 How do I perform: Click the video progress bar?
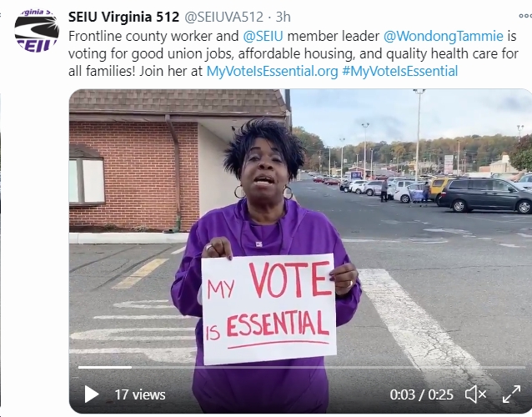302,367
